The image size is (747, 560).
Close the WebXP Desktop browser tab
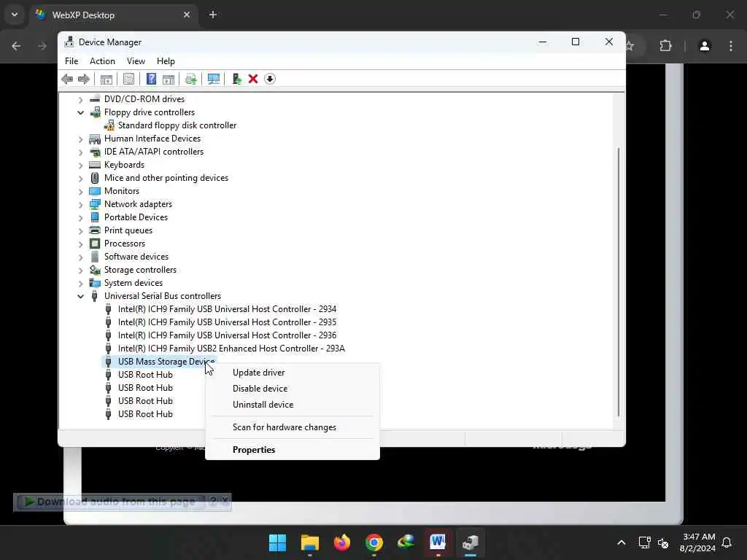[x=187, y=15]
